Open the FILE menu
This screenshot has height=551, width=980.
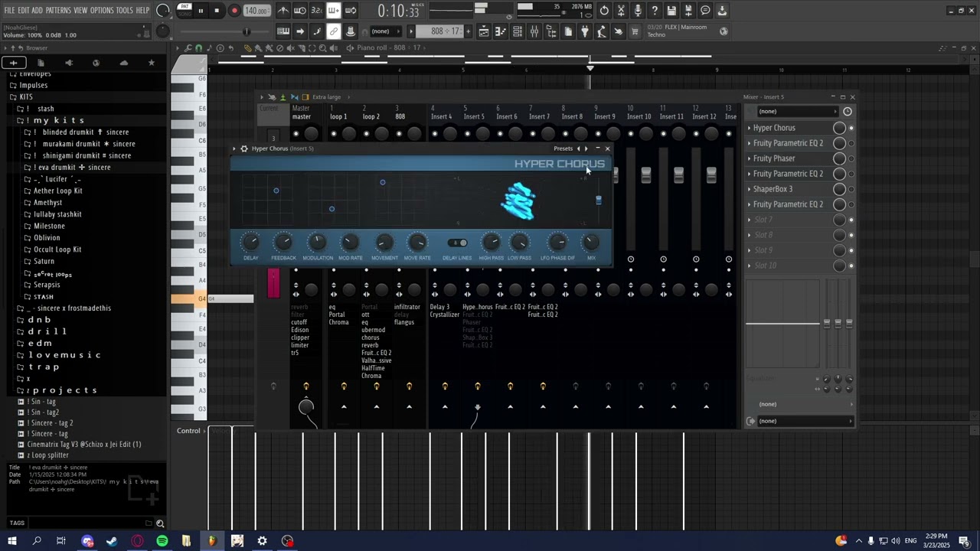point(9,11)
